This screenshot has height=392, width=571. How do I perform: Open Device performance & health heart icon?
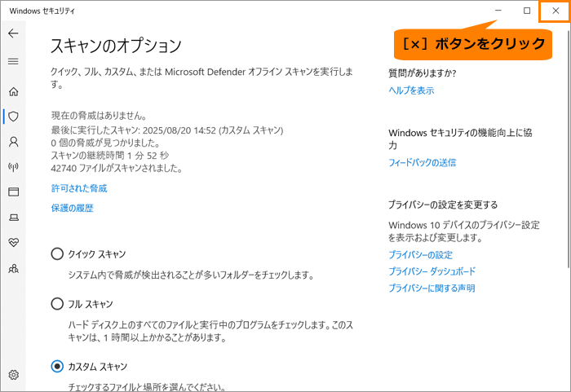click(14, 242)
